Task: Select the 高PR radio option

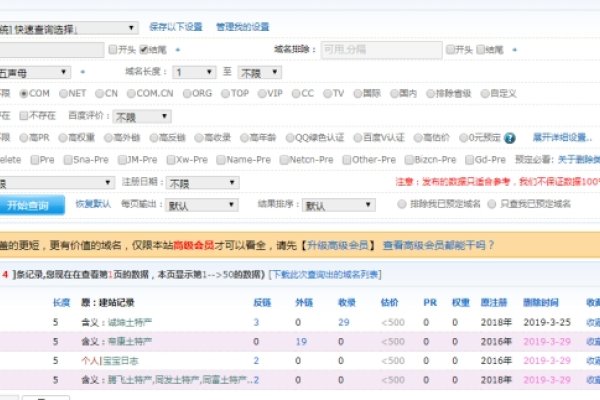Action: pos(24,138)
